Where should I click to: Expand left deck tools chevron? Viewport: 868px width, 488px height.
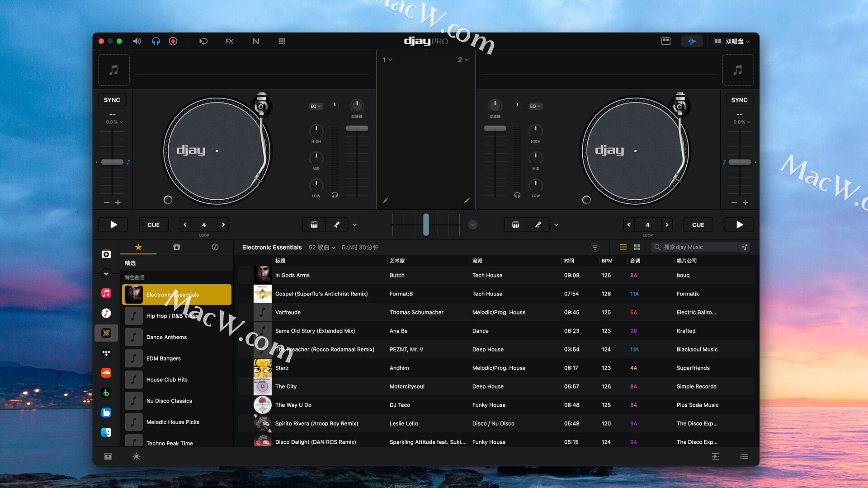[355, 225]
